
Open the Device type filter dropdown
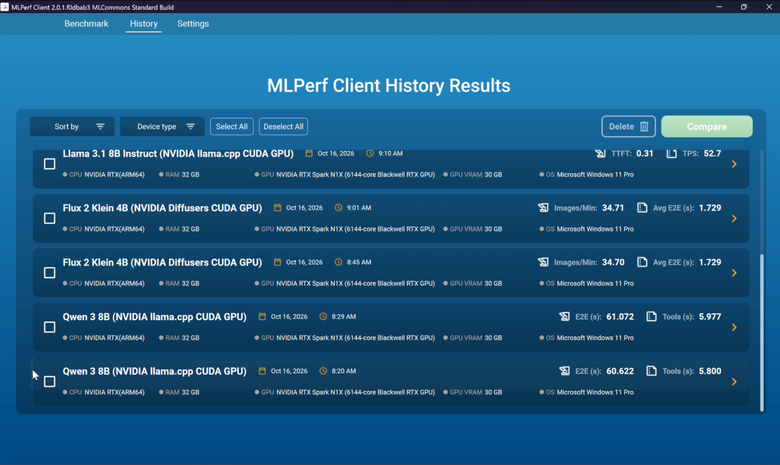(x=162, y=127)
